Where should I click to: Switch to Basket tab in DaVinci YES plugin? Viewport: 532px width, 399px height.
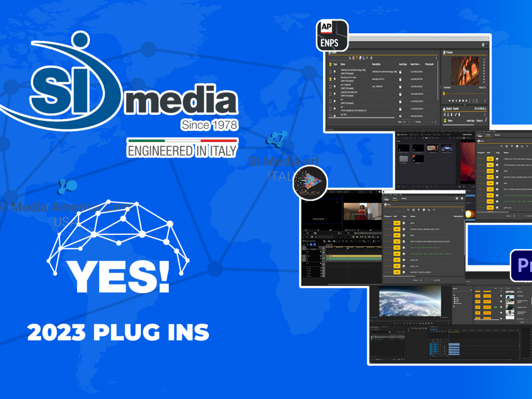tap(498, 135)
